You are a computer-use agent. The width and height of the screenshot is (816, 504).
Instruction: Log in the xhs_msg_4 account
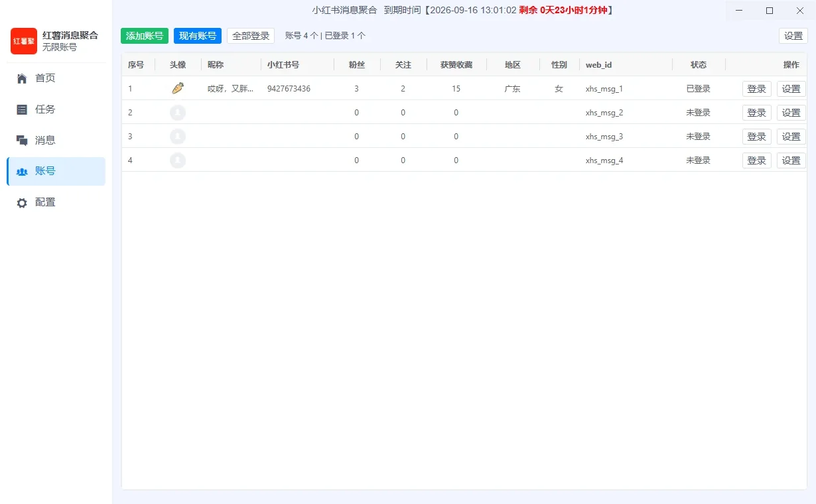[x=757, y=160]
